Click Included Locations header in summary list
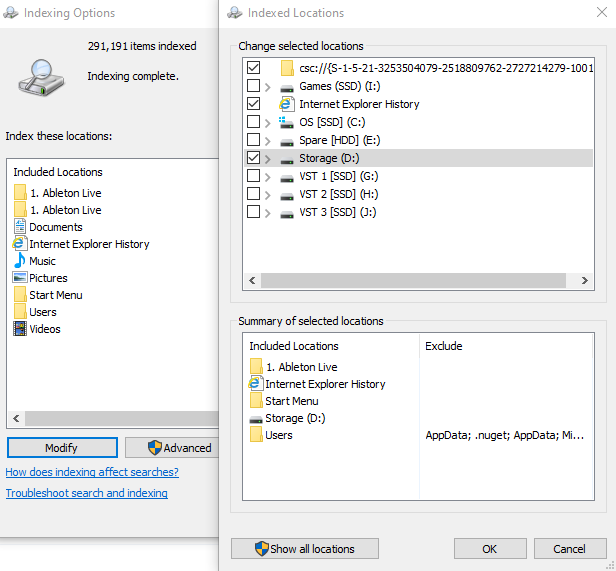Image resolution: width=616 pixels, height=571 pixels. point(294,346)
